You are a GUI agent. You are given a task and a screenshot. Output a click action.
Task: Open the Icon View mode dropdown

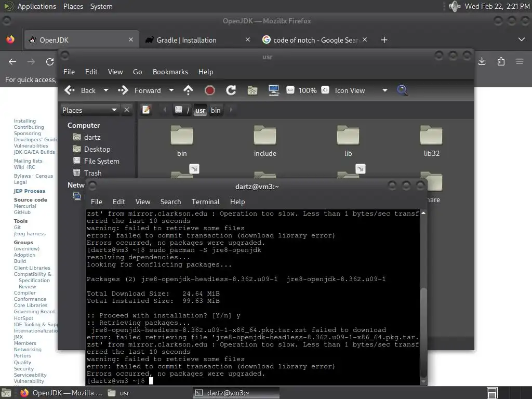[361, 90]
